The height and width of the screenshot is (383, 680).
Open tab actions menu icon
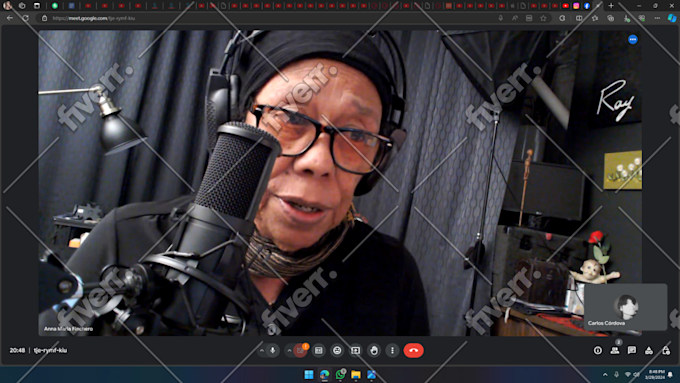[x=37, y=6]
